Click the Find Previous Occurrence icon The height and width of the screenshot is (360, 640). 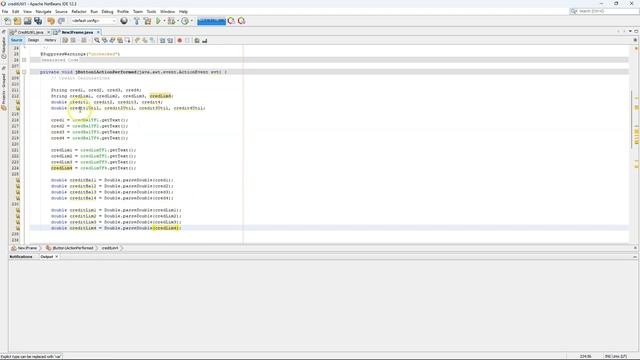104,40
